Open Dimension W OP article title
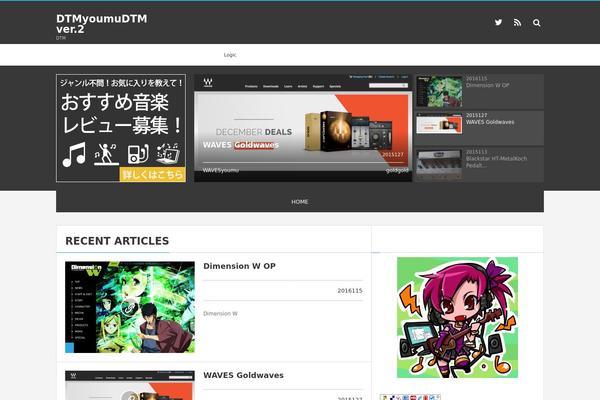Screen dimensions: 600x400 239,266
